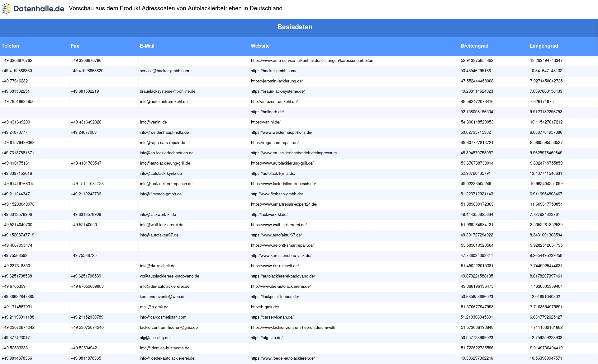Open the www.aelohff-smartrepair.de website link
The height and width of the screenshot is (364, 598).
click(282, 245)
